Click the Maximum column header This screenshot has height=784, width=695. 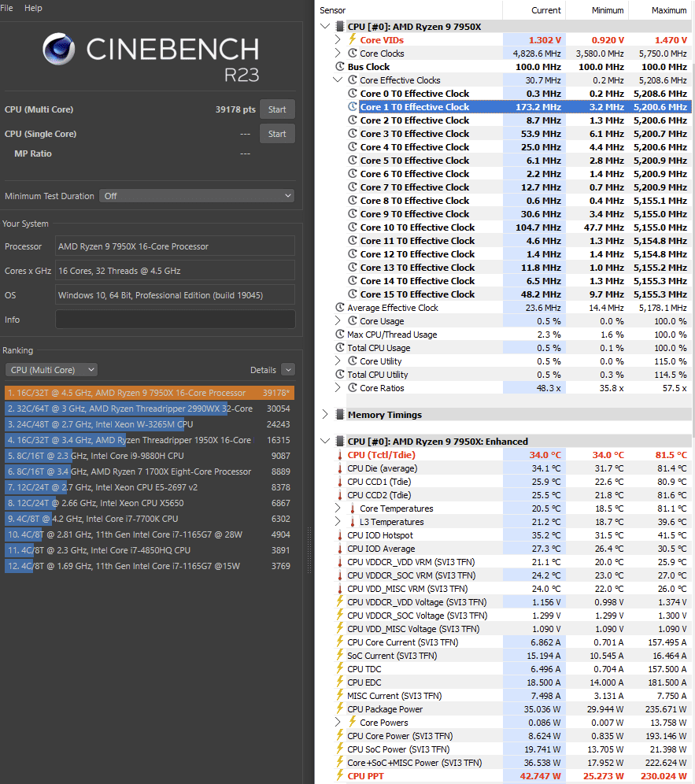[x=660, y=10]
